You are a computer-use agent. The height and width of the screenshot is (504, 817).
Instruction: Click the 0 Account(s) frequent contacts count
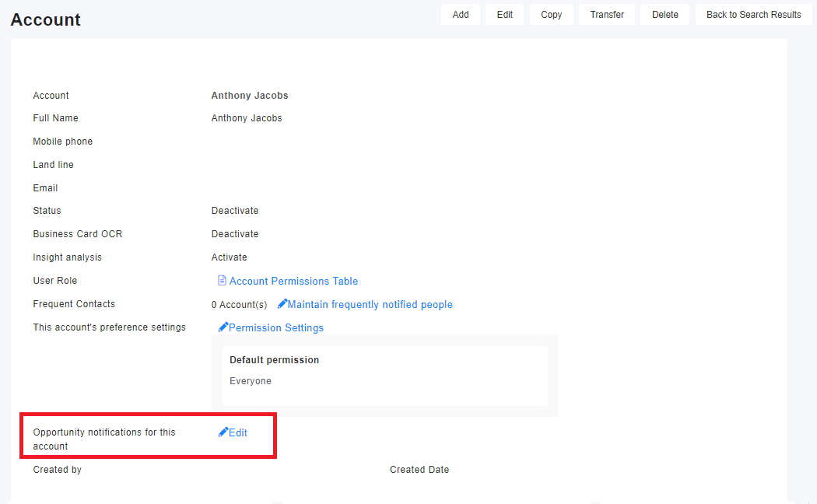[239, 305]
